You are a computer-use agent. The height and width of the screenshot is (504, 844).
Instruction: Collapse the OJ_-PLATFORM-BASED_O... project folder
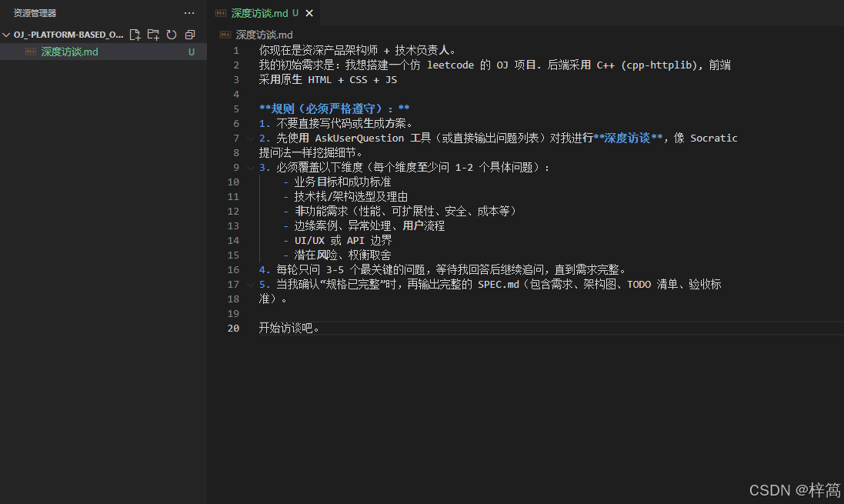click(6, 35)
